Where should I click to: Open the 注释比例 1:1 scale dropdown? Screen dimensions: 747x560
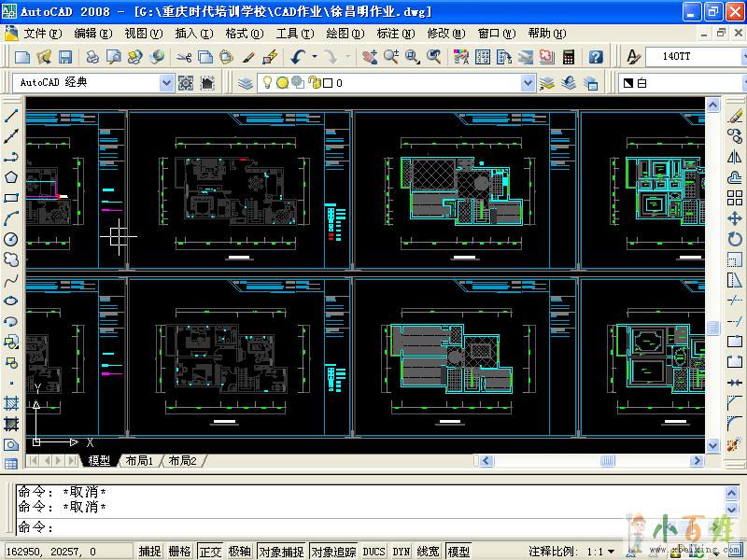coord(612,552)
